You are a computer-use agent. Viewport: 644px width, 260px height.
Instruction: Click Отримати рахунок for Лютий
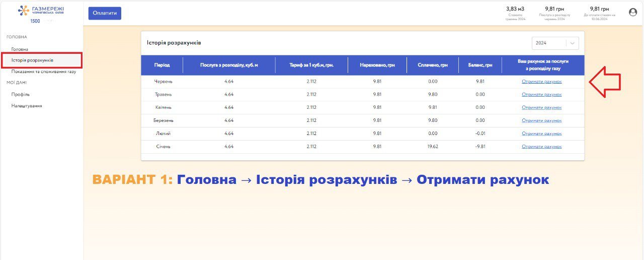[x=541, y=134]
